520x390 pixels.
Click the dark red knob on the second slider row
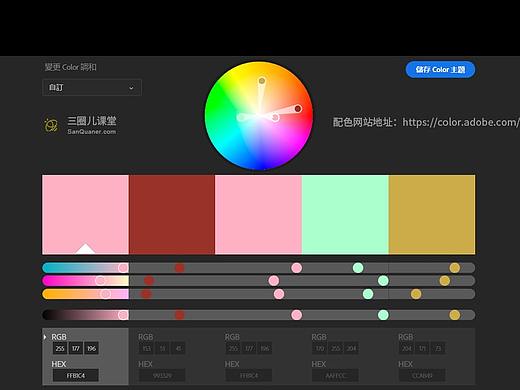point(149,281)
